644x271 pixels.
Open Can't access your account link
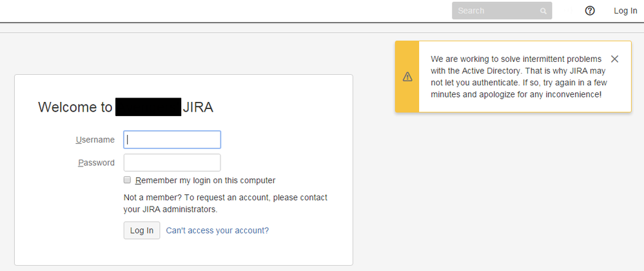coord(217,230)
